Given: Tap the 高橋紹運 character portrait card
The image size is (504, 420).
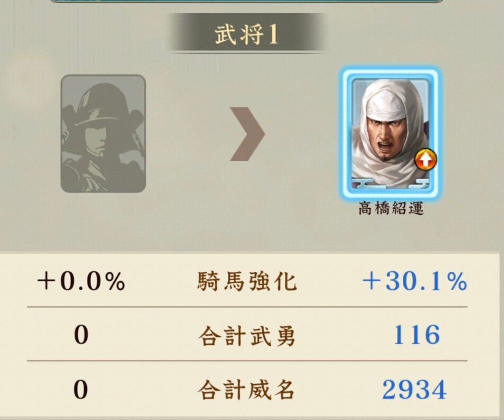Looking at the screenshot, I should coord(391,133).
